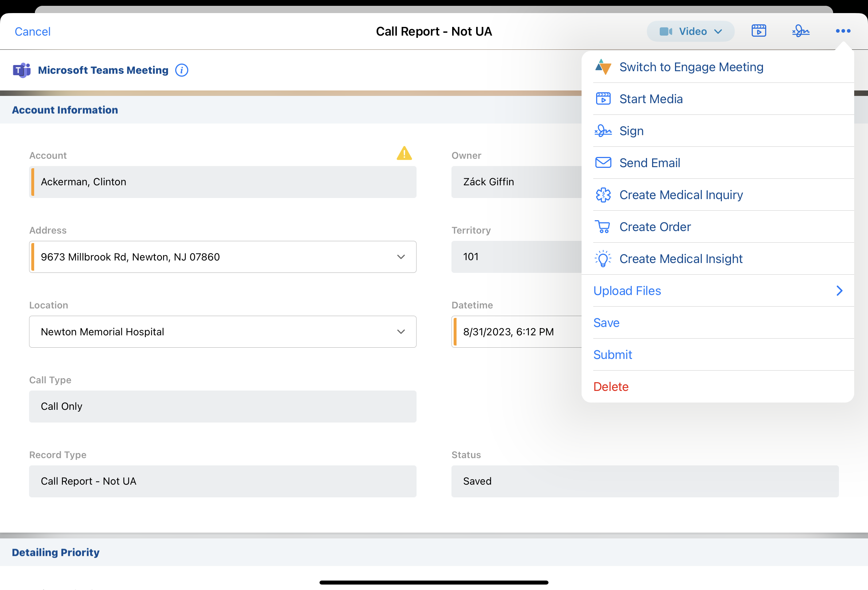Click the signature icon in top toolbar
868x590 pixels.
tap(800, 31)
